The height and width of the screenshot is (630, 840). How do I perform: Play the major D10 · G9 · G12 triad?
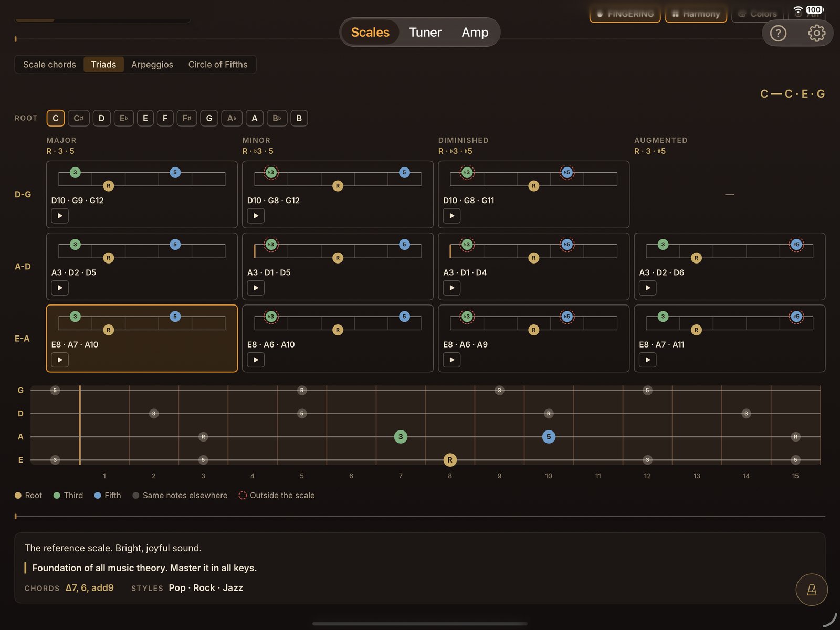click(60, 216)
